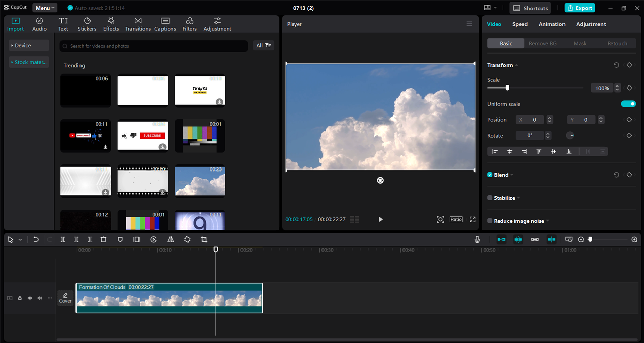The width and height of the screenshot is (644, 343).
Task: Switch to the Animation tab
Action: (552, 24)
